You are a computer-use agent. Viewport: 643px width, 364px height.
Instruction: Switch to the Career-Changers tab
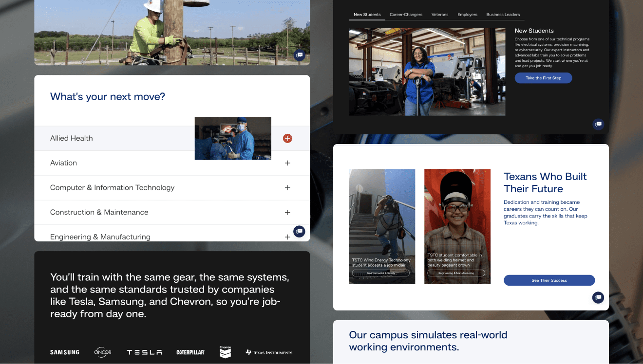[406, 15]
